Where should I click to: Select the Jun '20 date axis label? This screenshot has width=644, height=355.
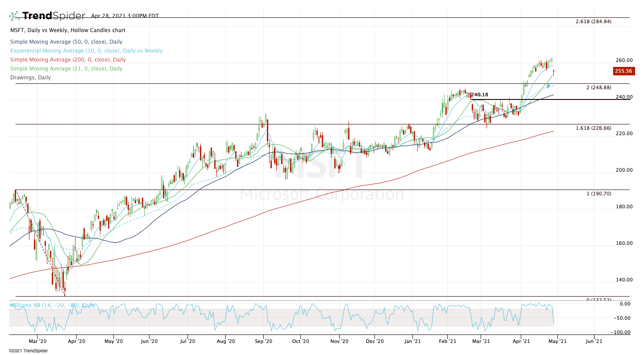pos(149,341)
